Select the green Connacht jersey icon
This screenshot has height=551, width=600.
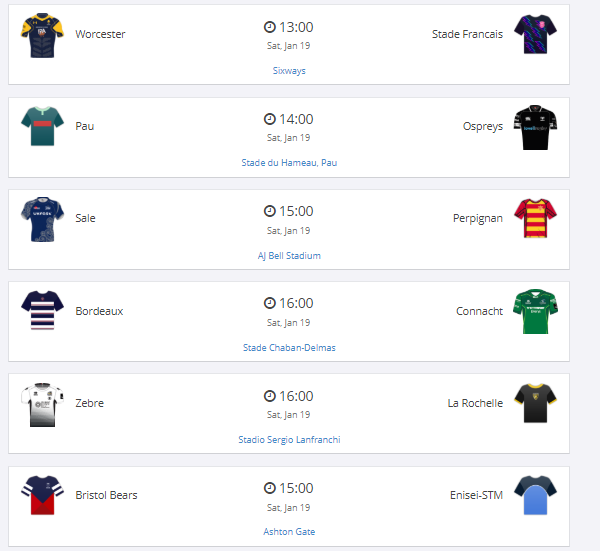[535, 311]
